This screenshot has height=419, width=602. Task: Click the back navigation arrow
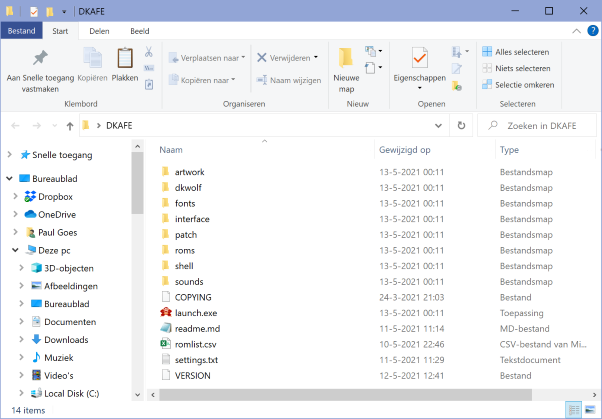15,126
